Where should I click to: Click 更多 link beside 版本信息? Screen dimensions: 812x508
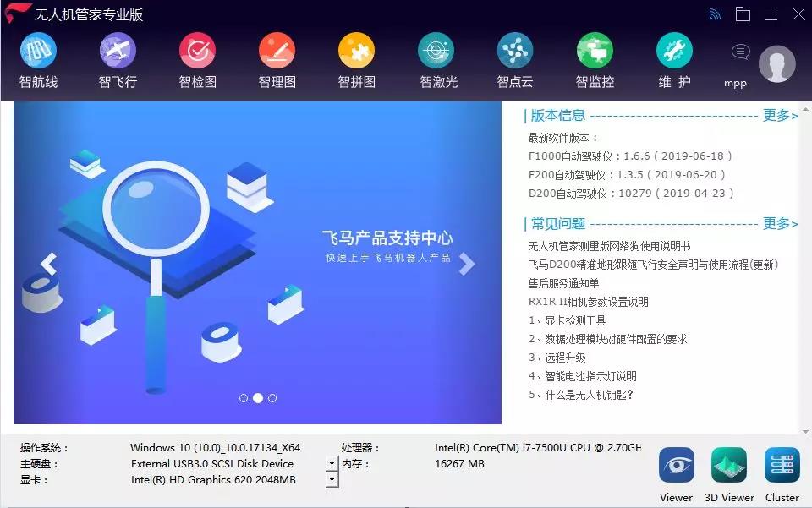780,116
